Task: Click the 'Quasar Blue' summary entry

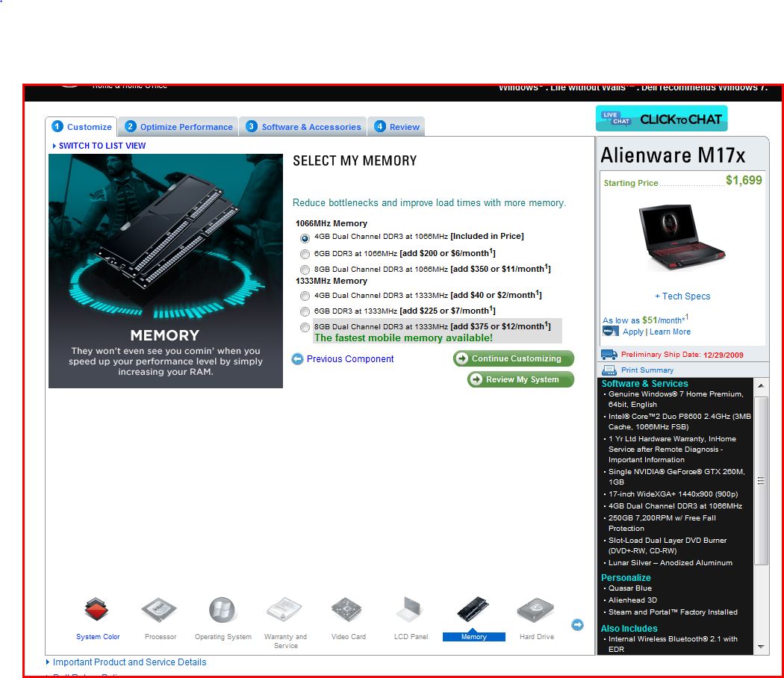Action: [630, 588]
